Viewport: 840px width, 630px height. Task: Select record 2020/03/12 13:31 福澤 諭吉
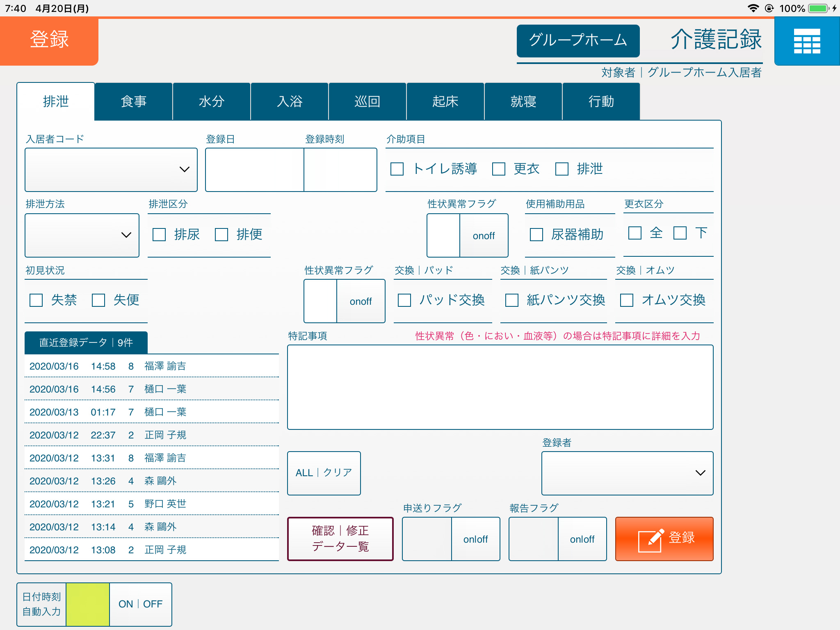(152, 458)
